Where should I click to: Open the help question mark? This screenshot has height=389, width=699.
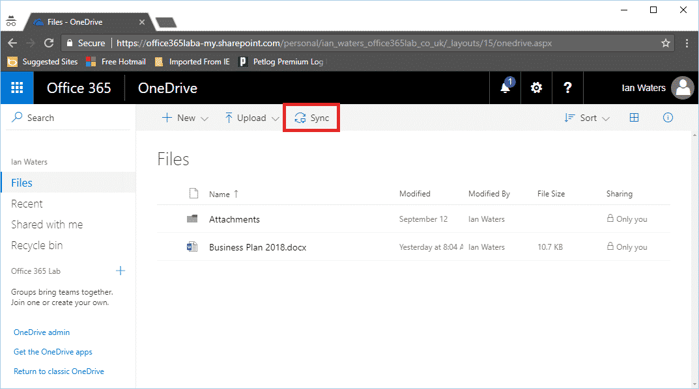567,88
